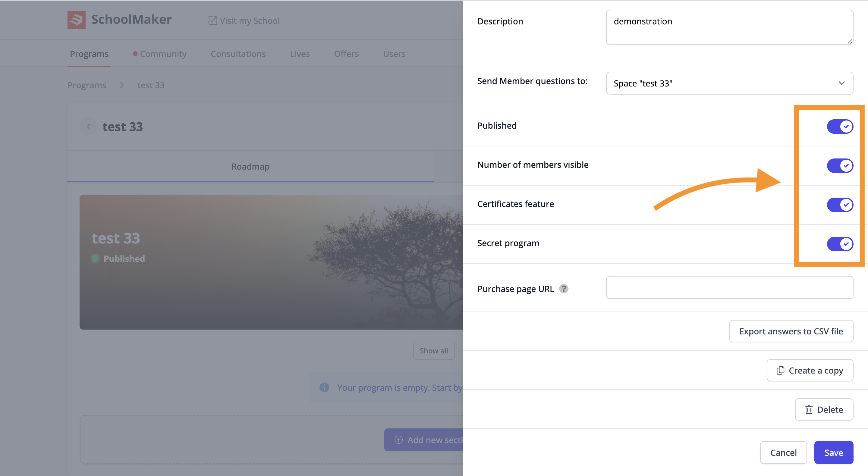868x476 pixels.
Task: Select the Roadmap tab
Action: click(x=250, y=166)
